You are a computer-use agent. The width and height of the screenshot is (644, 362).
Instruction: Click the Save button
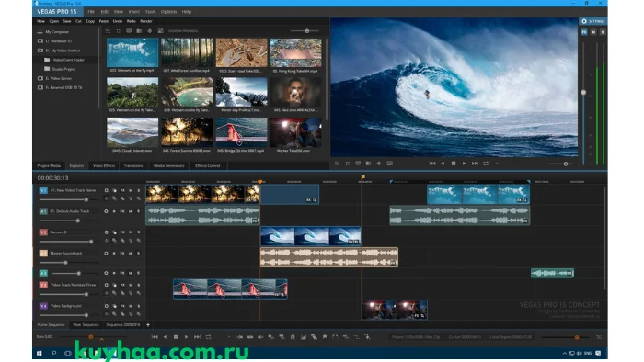(x=67, y=21)
